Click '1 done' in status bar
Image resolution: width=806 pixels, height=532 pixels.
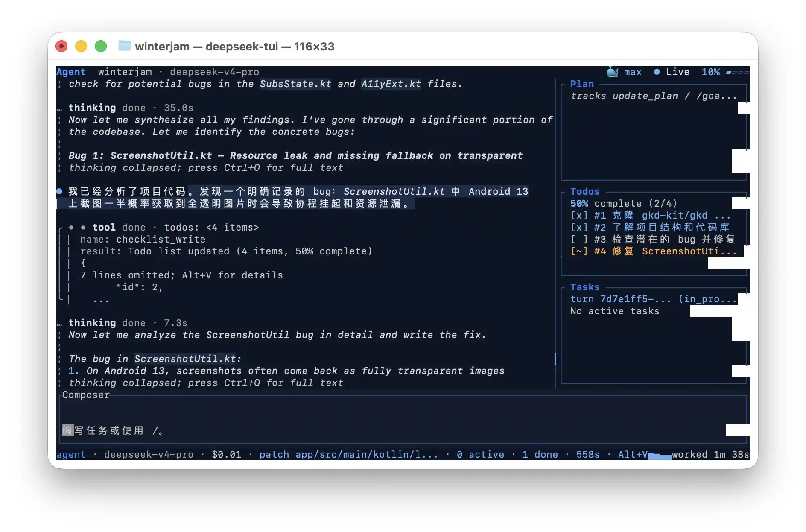click(540, 454)
